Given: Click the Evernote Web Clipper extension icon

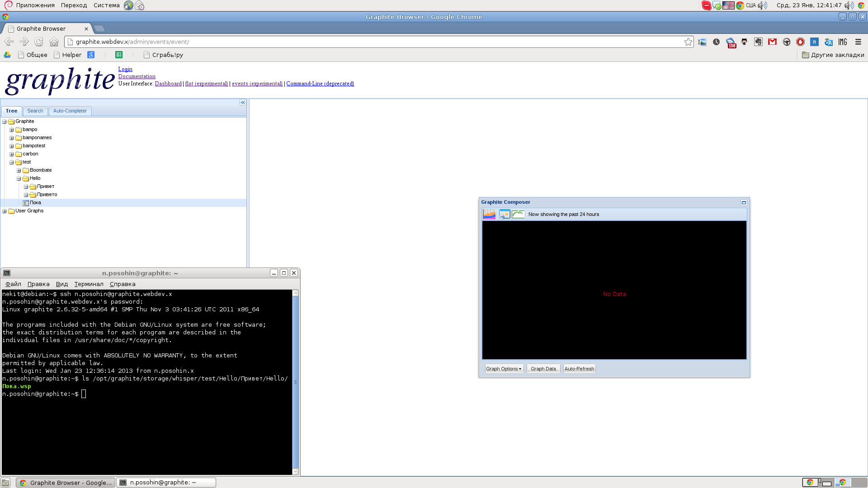Looking at the screenshot, I should point(758,42).
